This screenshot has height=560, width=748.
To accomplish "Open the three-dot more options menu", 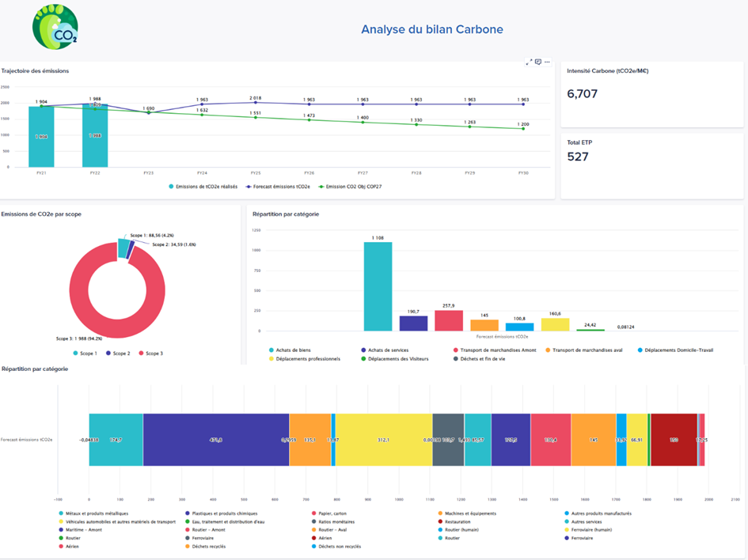I will click(x=547, y=62).
